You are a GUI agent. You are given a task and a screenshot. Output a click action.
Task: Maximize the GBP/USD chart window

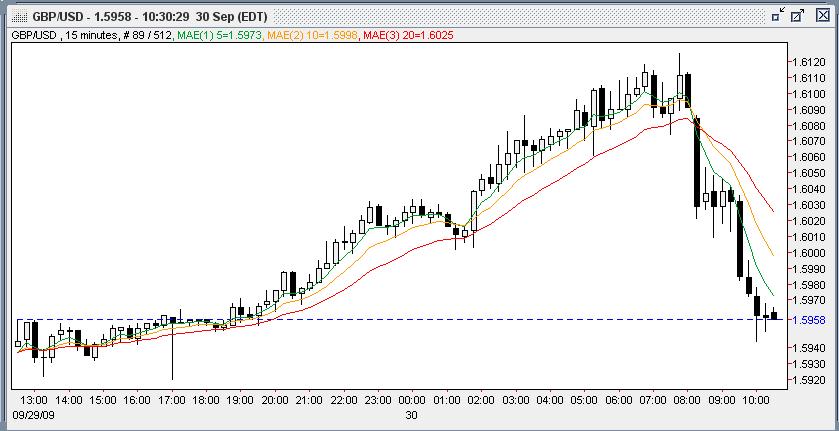click(x=797, y=16)
